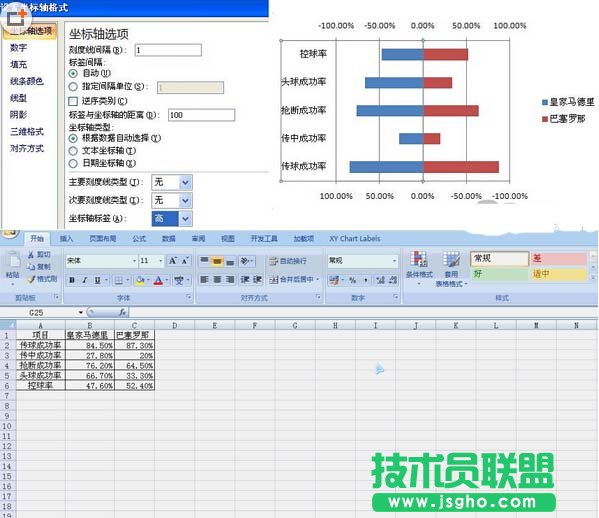
Task: Open the XY Chart Labels tab
Action: [x=355, y=239]
